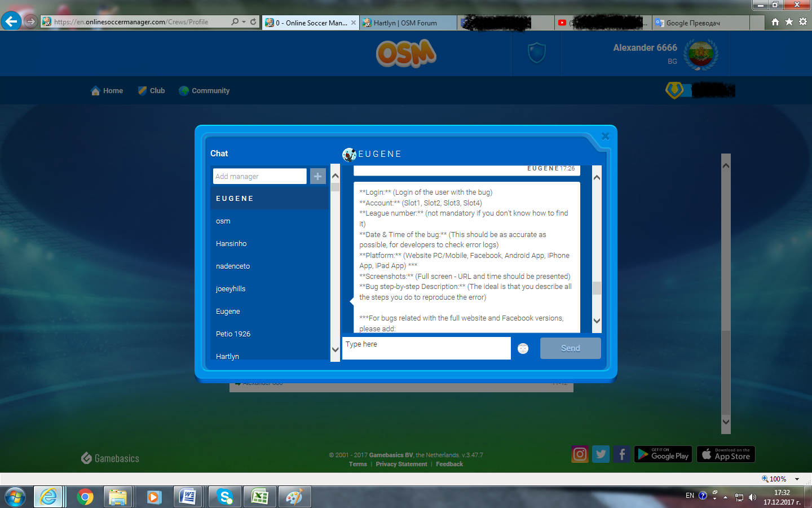
Task: Click the volume speaker icon in the system tray
Action: point(752,497)
